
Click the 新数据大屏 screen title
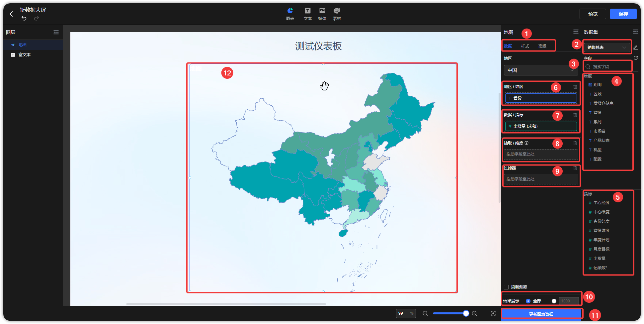(33, 10)
